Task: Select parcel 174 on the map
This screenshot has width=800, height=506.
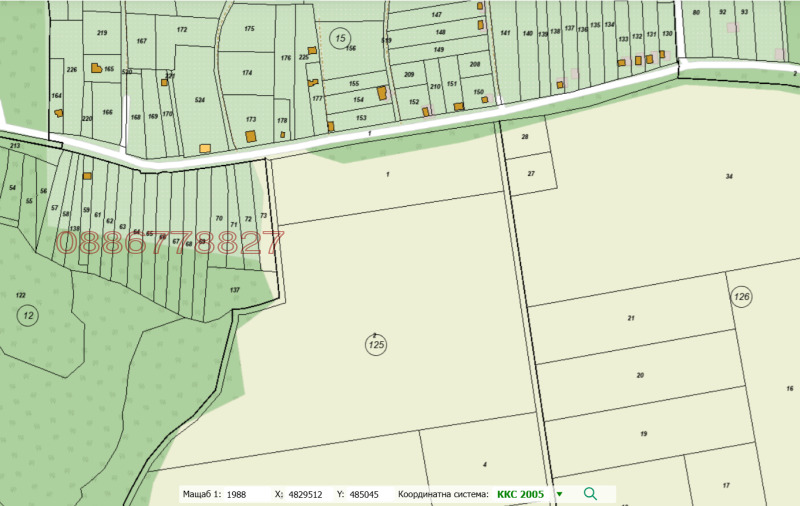Action: click(247, 74)
